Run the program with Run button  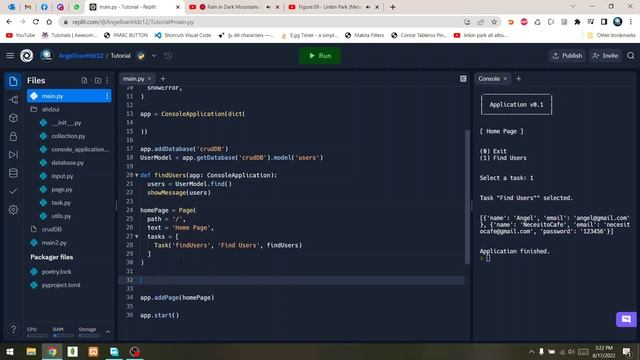(x=320, y=56)
